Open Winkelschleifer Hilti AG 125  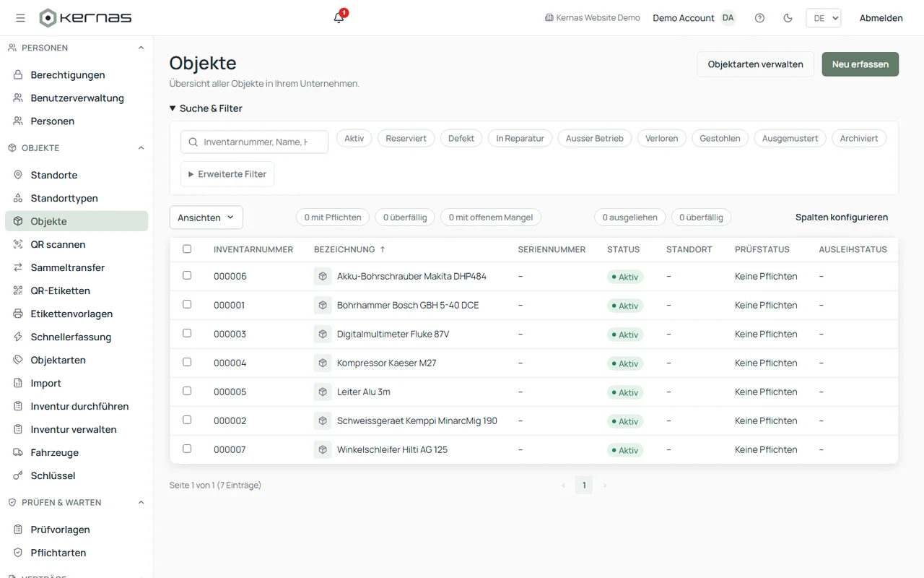[392, 450]
